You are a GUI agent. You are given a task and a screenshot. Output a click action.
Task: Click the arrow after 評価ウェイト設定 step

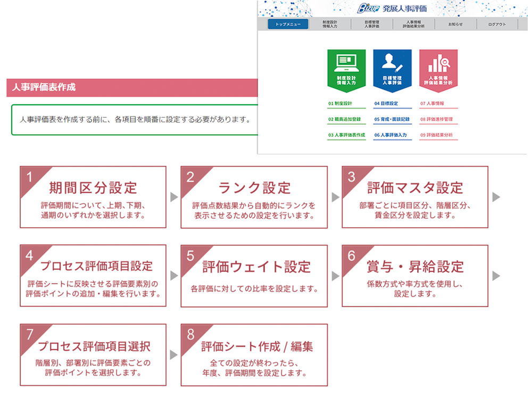335,276
